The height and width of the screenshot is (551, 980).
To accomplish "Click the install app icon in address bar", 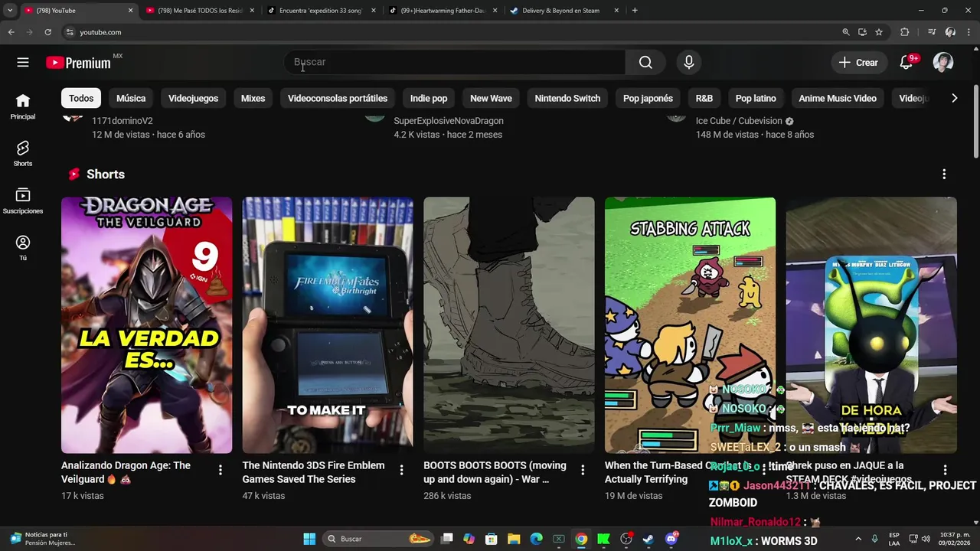I will [x=862, y=32].
